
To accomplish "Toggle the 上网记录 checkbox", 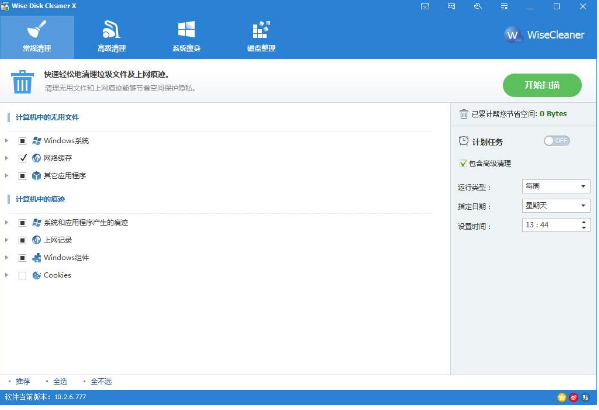I will pyautogui.click(x=22, y=240).
